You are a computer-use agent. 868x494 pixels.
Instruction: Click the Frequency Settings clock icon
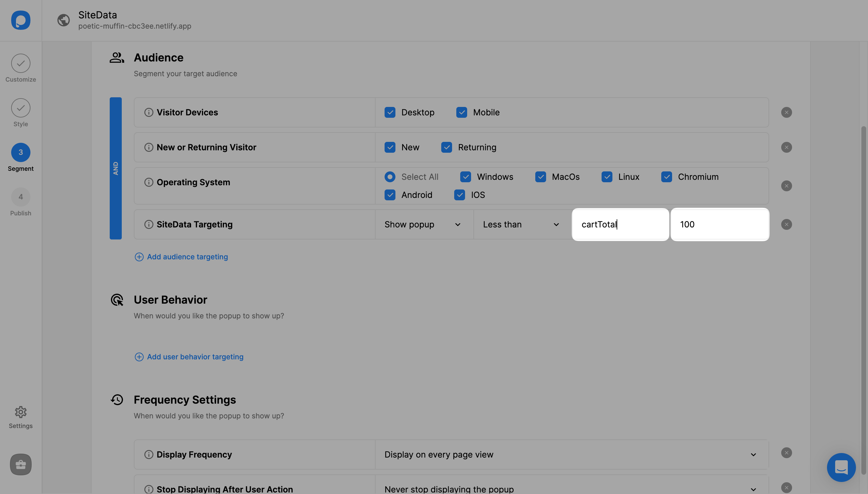pos(118,399)
